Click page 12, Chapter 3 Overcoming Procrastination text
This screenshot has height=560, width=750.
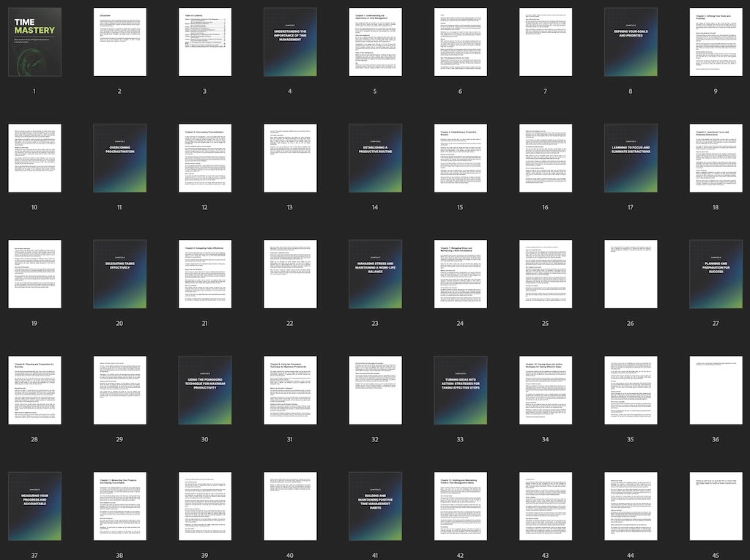[x=204, y=157]
